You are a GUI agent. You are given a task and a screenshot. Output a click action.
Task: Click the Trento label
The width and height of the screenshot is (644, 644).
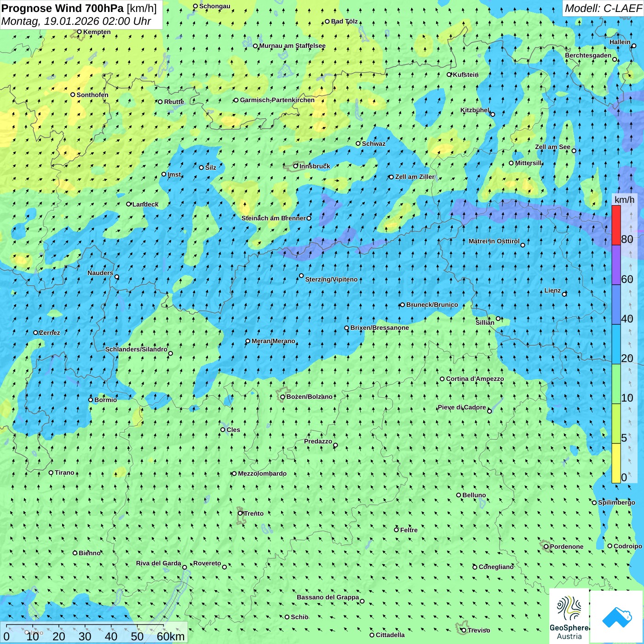(x=254, y=513)
